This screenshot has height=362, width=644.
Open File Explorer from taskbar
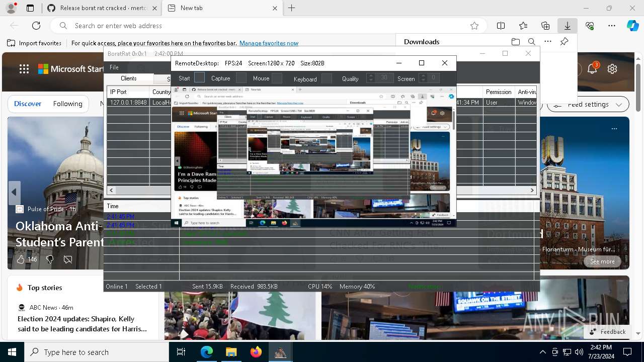(231, 352)
